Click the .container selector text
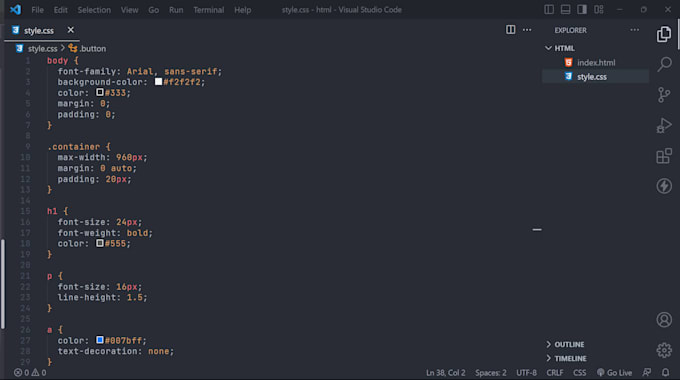This screenshot has height=380, width=680. 74,147
